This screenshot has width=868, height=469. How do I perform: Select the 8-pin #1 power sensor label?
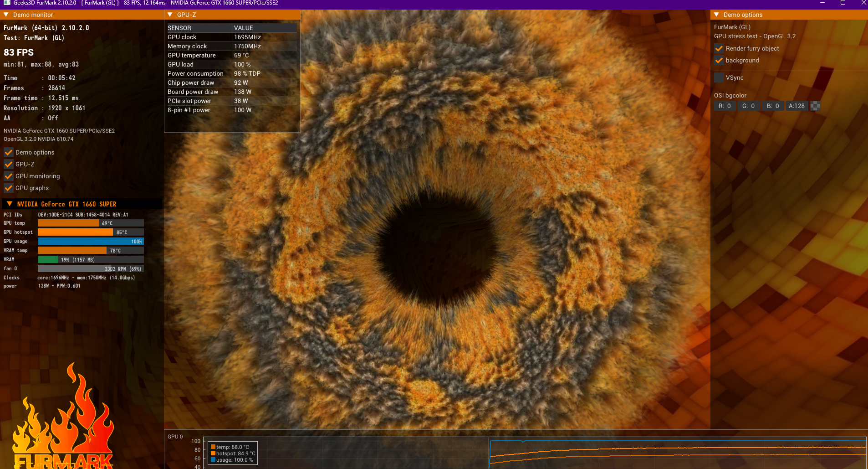(189, 110)
